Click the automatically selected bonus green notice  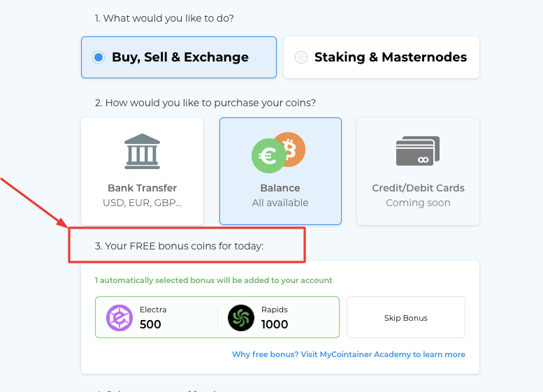coord(214,280)
